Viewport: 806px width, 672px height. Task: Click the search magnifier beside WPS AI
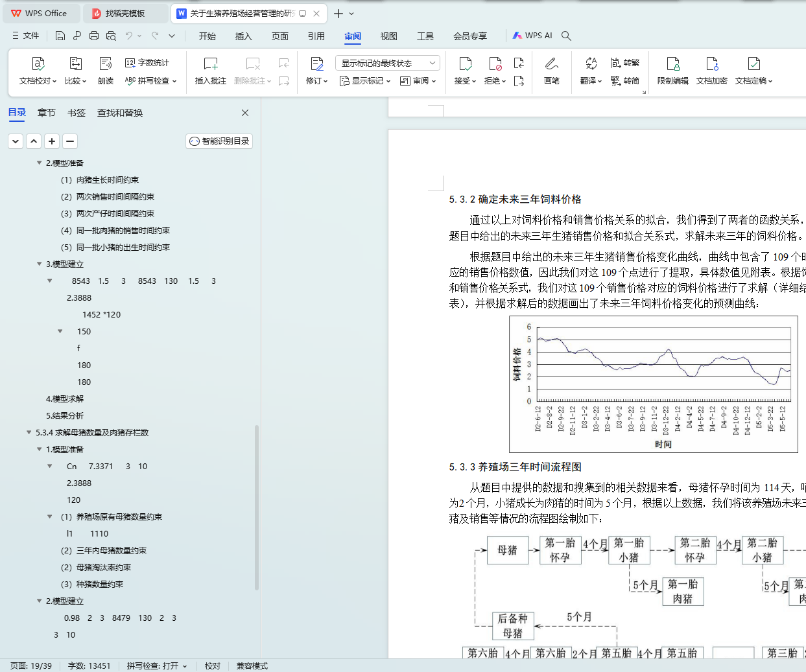click(566, 36)
